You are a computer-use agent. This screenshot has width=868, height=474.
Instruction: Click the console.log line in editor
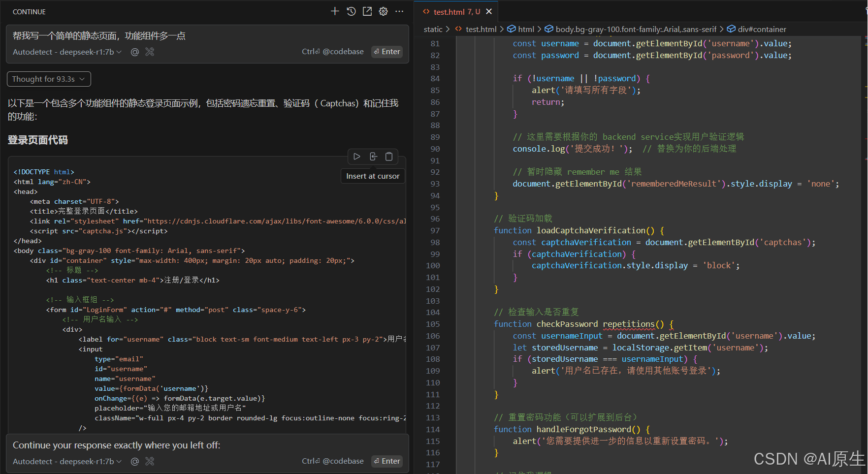point(624,149)
